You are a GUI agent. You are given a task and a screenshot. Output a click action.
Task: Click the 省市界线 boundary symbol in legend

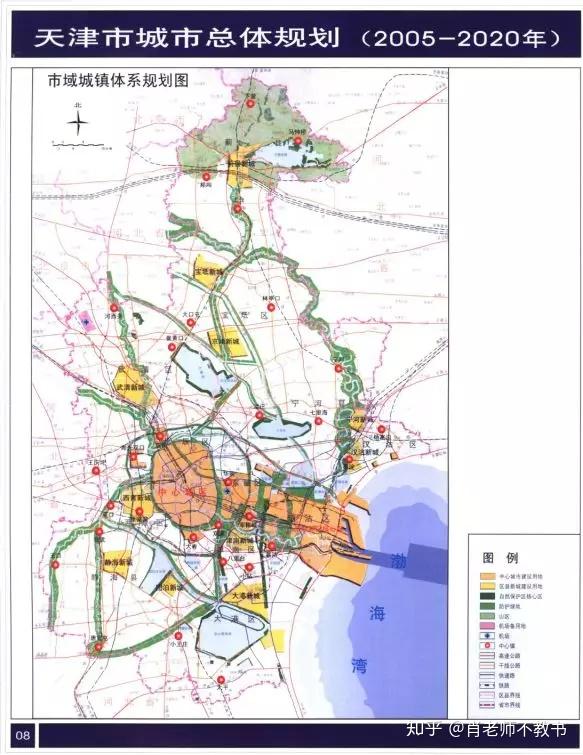[x=488, y=705]
